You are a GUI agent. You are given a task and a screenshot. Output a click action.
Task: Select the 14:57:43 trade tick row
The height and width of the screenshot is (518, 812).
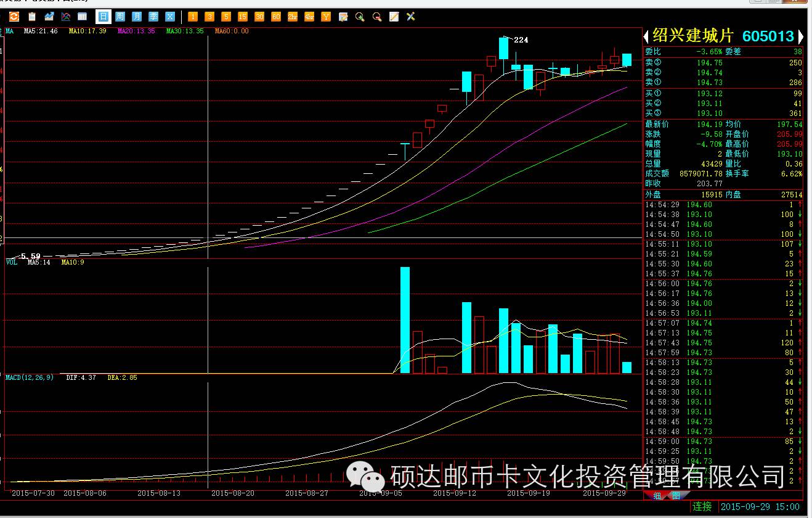[x=724, y=342]
